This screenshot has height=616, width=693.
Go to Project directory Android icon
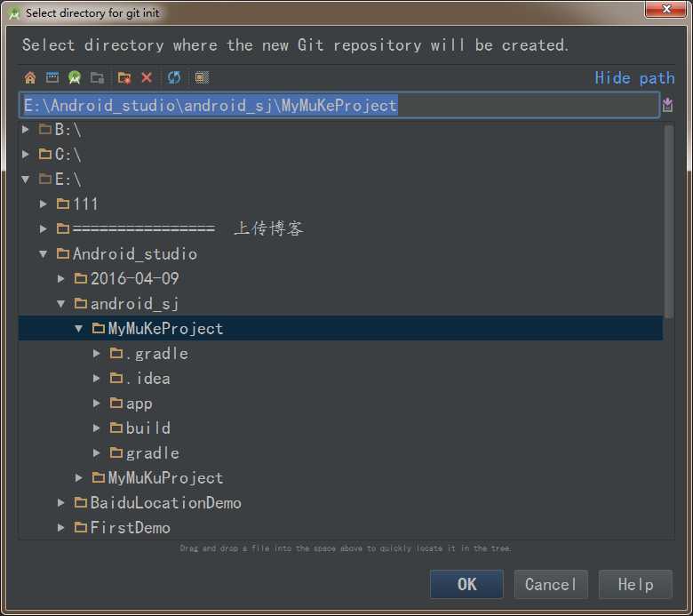pos(75,78)
